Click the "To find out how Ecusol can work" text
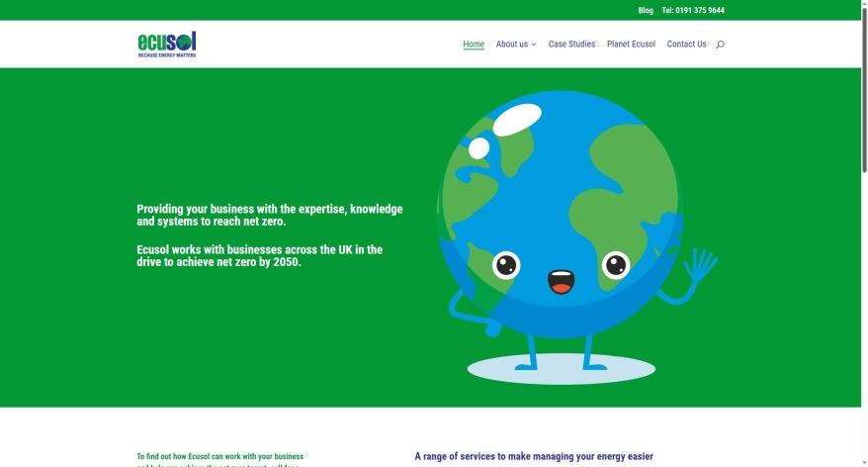The height and width of the screenshot is (467, 868). tap(220, 460)
